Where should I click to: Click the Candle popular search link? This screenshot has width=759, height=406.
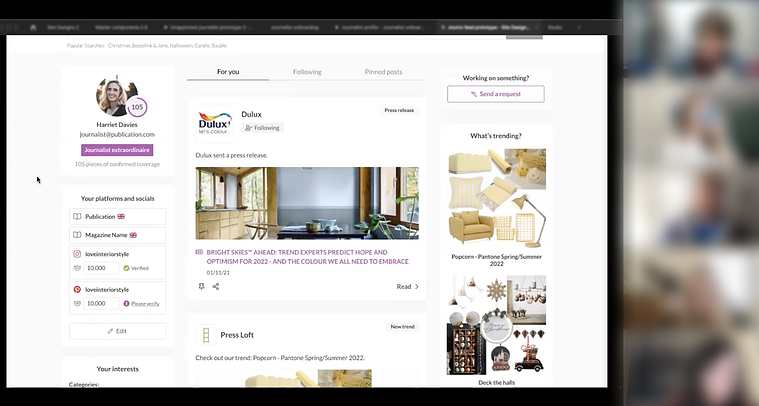coord(202,45)
